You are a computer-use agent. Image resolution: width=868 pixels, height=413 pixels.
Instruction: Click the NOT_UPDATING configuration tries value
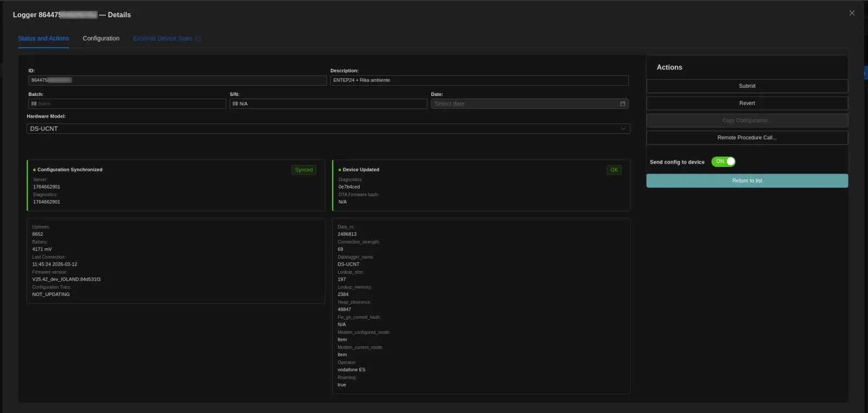coord(51,294)
